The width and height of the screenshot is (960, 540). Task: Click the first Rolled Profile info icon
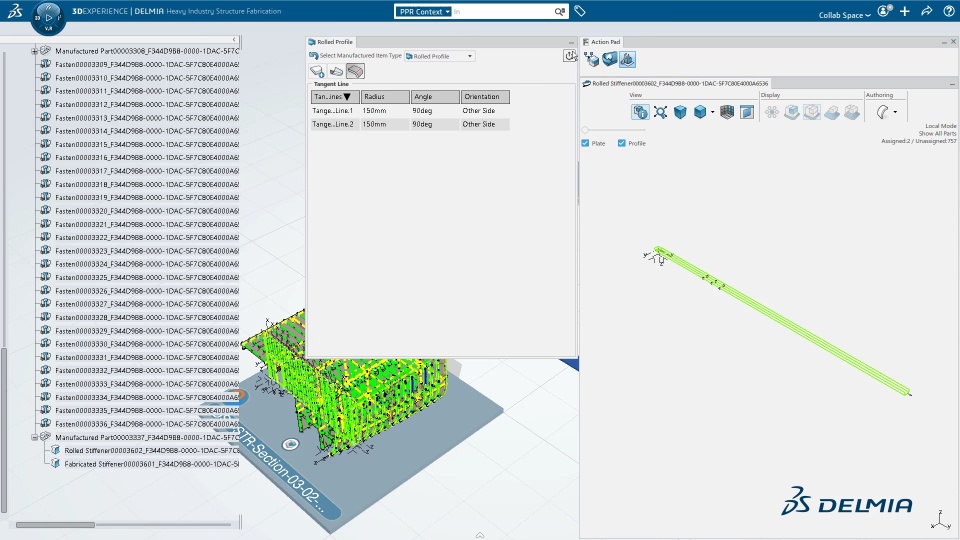[x=317, y=71]
